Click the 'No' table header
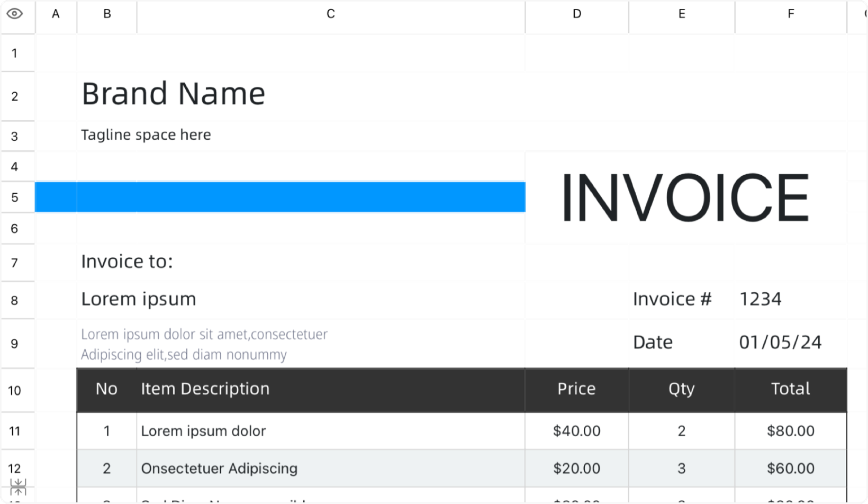The width and height of the screenshot is (868, 504). pos(107,389)
